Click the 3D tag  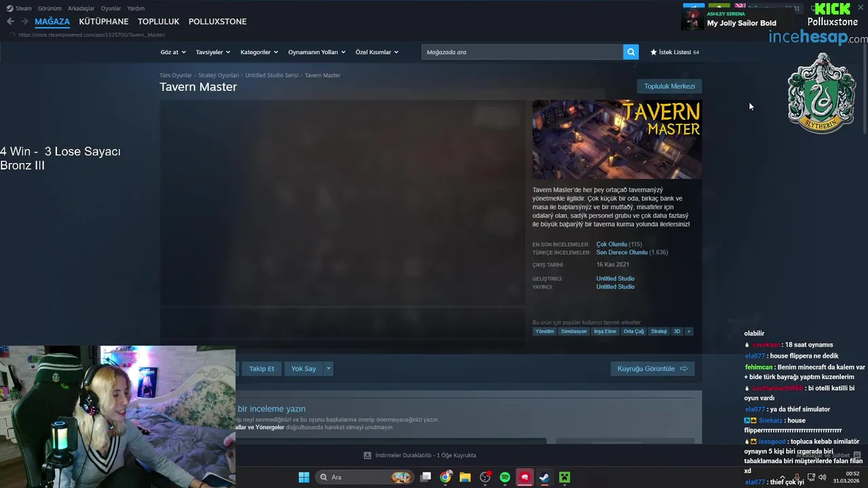coord(677,331)
